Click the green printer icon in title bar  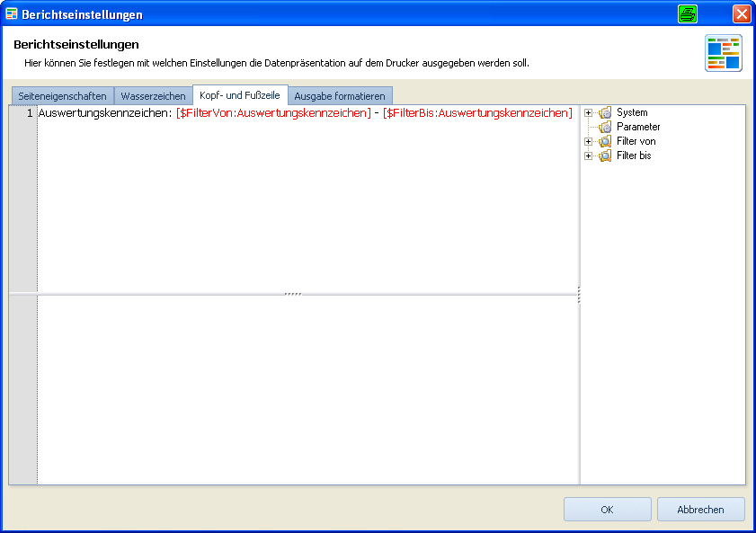[x=687, y=14]
